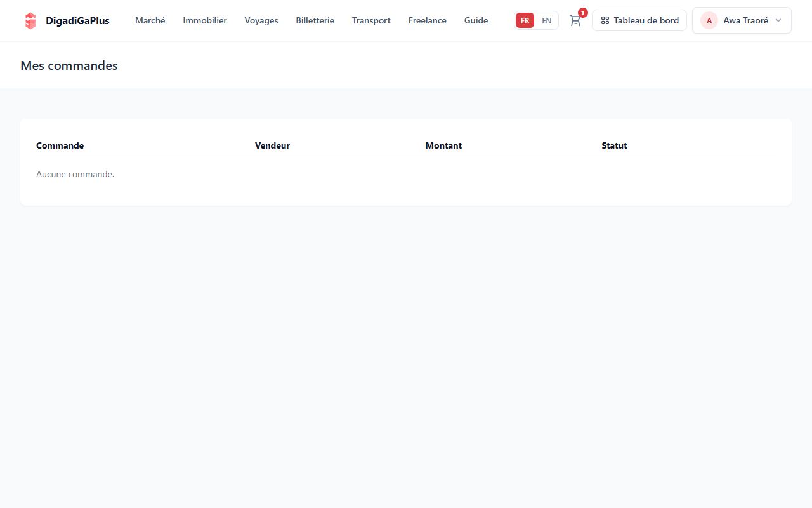Expand the Awa Traoré account menu chevron
This screenshot has width=812, height=508.
click(778, 20)
